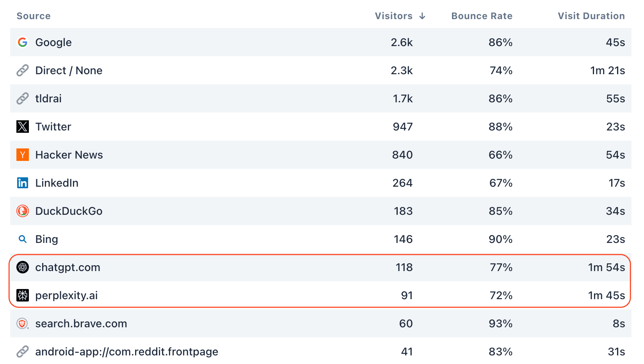Click the Google logo icon
Image resolution: width=644 pixels, height=364 pixels.
tap(23, 42)
